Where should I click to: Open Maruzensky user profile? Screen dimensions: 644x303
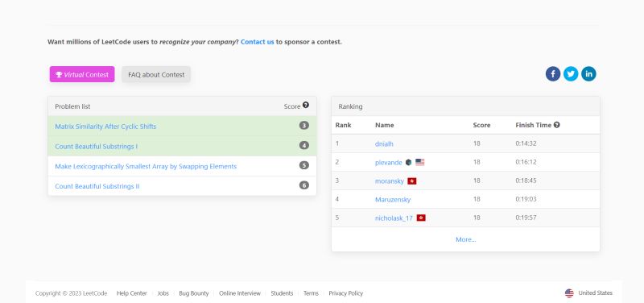pos(393,199)
